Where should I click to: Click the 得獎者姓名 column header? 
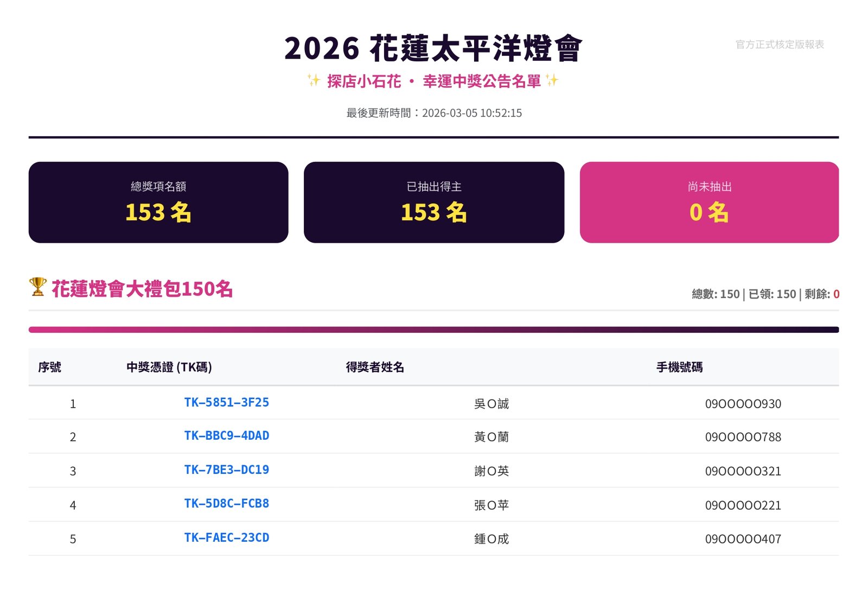point(375,368)
